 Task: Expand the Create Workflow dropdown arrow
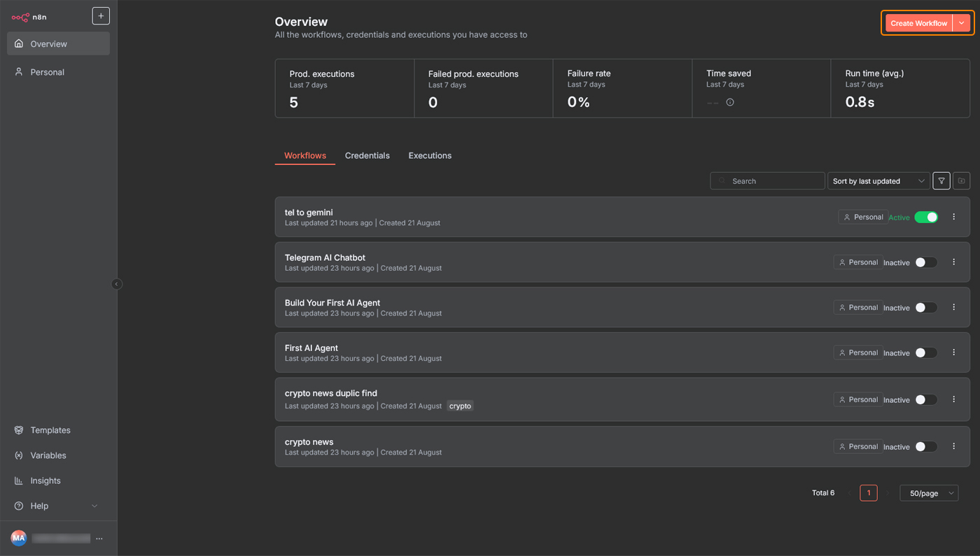[x=962, y=22]
